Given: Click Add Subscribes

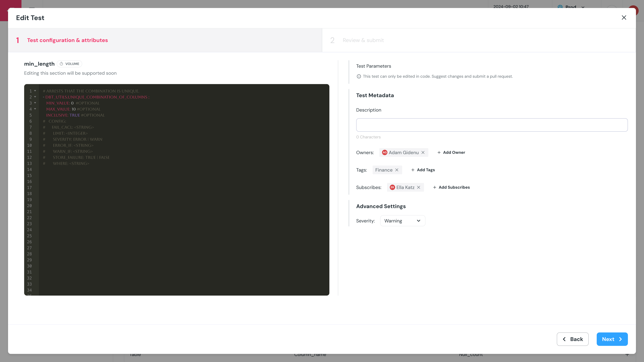Looking at the screenshot, I should click(451, 187).
